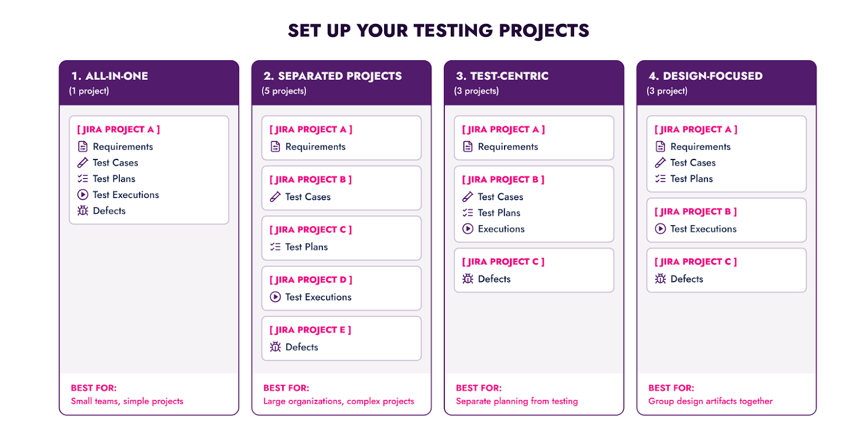This screenshot has width=868, height=440.
Task: Click the Executions play icon in the Test-Centric card
Action: point(468,229)
